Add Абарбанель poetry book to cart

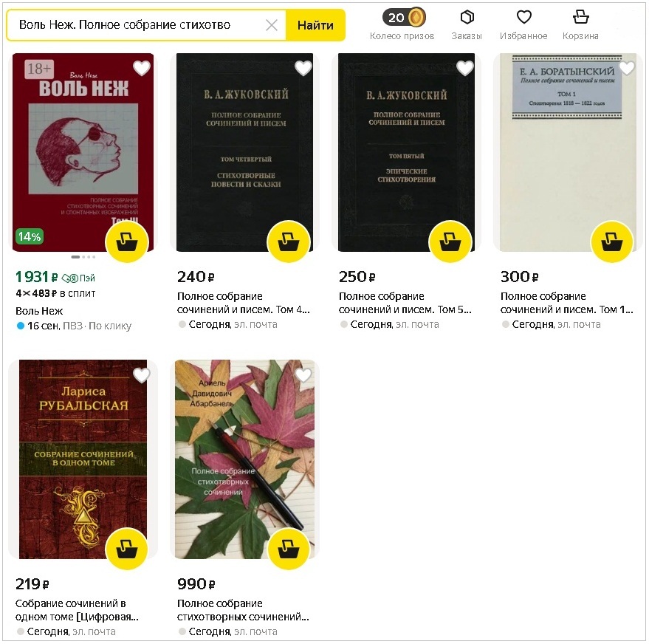pyautogui.click(x=289, y=549)
